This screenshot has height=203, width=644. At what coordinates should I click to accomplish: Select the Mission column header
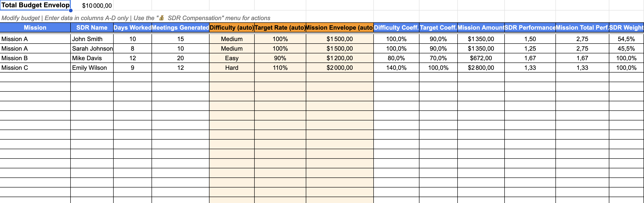[x=35, y=28]
